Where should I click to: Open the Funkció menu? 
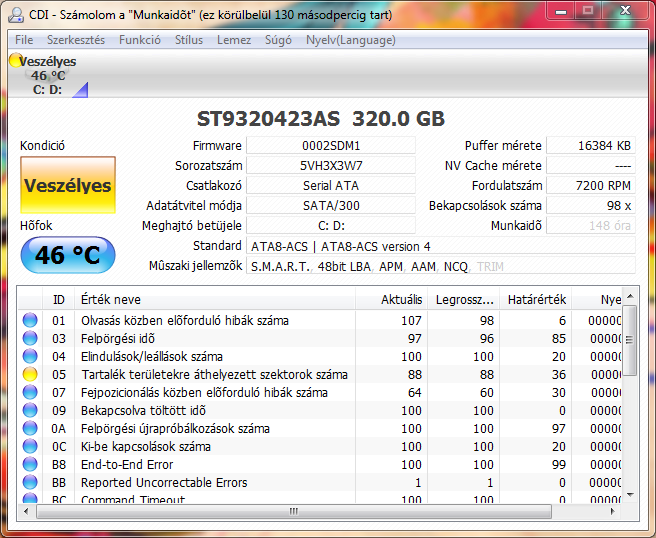139,40
